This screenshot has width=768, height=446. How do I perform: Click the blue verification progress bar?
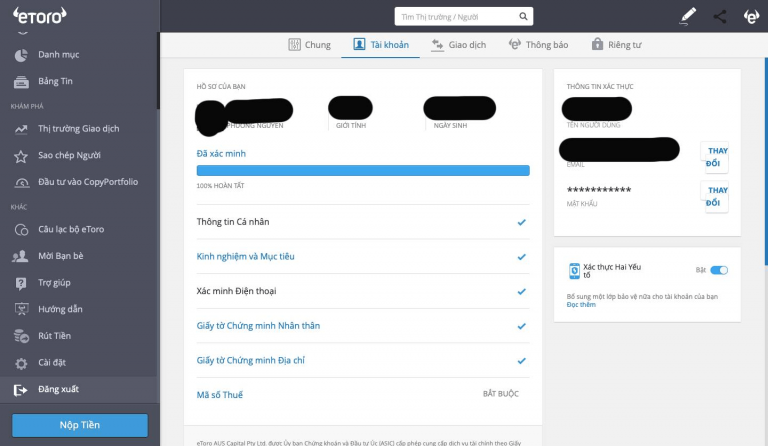pos(363,170)
